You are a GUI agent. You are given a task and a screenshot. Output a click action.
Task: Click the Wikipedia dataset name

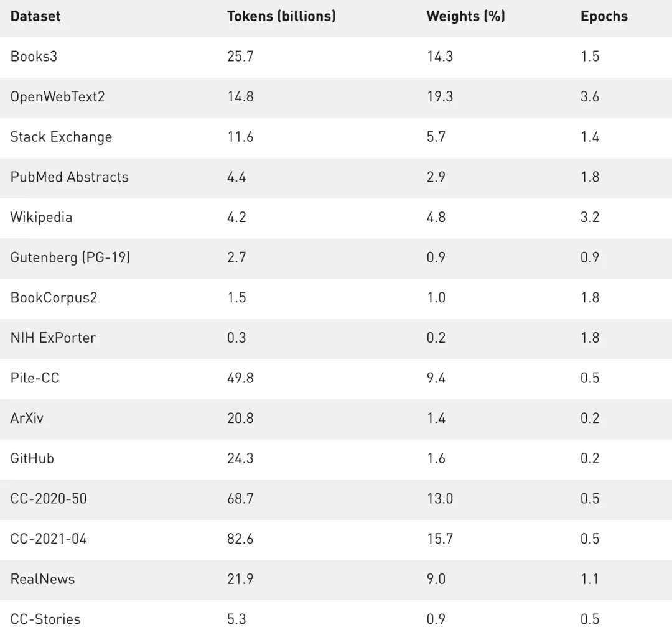coord(41,217)
